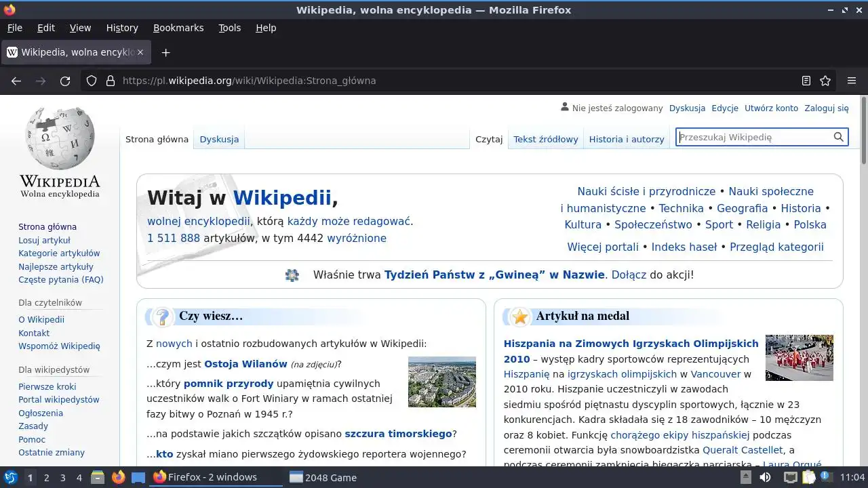Screen dimensions: 868x488
Task: Close the Wikipedia tab
Action: [x=140, y=52]
